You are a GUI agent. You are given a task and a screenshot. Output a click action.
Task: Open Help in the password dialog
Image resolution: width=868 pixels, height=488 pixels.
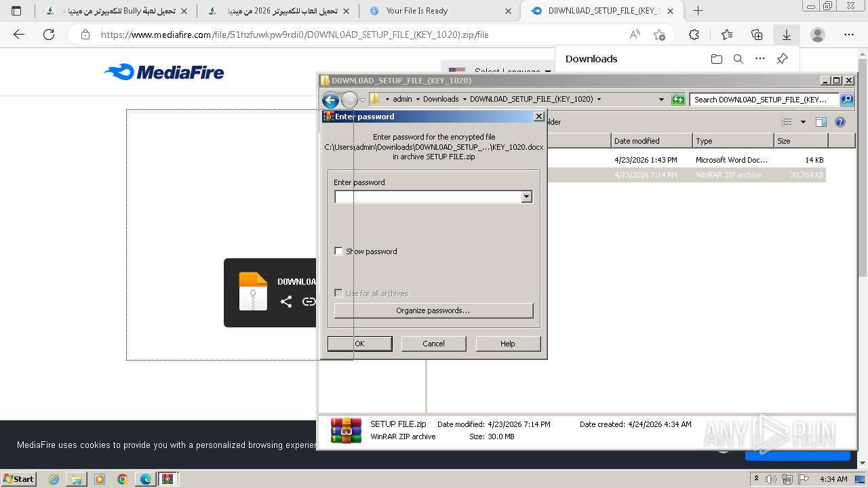click(508, 344)
